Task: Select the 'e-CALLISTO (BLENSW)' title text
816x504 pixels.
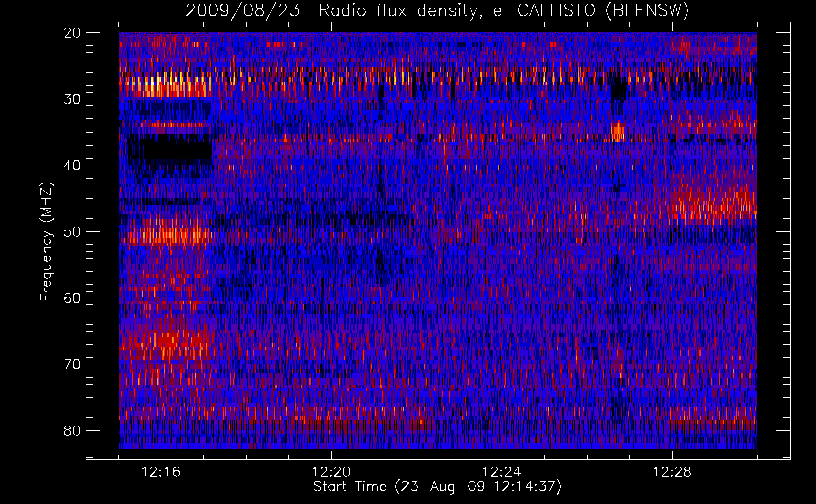Action: coord(591,10)
